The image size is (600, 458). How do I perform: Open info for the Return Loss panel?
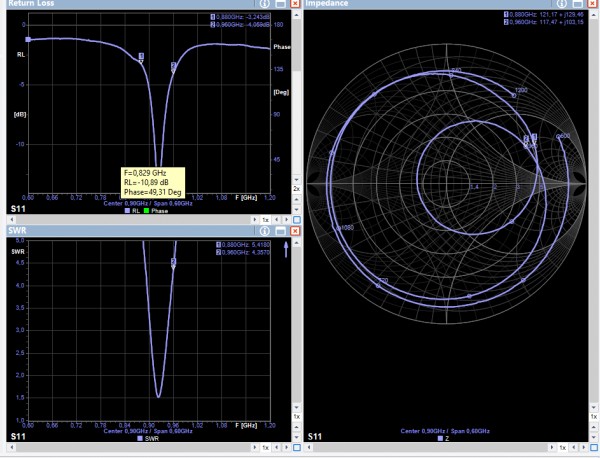click(264, 3)
